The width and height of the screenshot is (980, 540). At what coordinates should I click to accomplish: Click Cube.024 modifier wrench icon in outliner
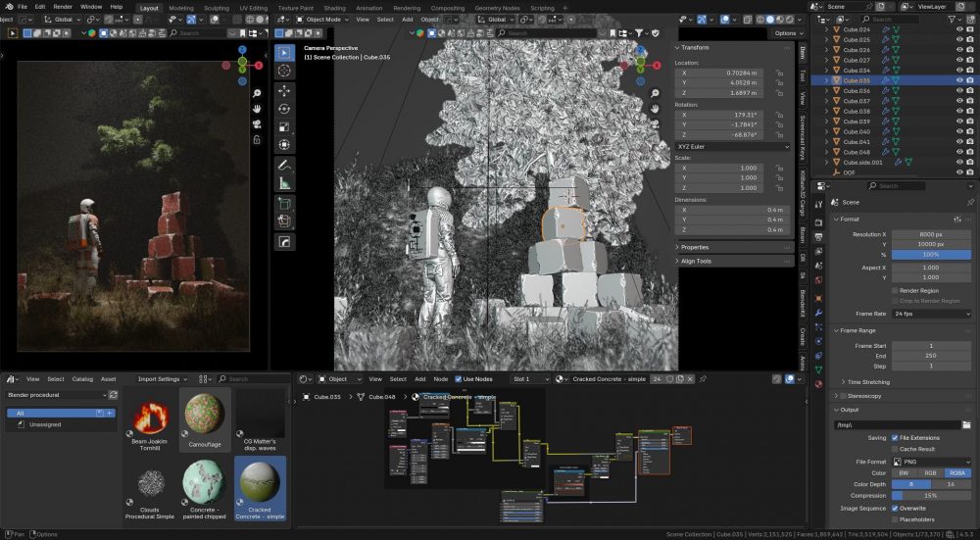886,29
